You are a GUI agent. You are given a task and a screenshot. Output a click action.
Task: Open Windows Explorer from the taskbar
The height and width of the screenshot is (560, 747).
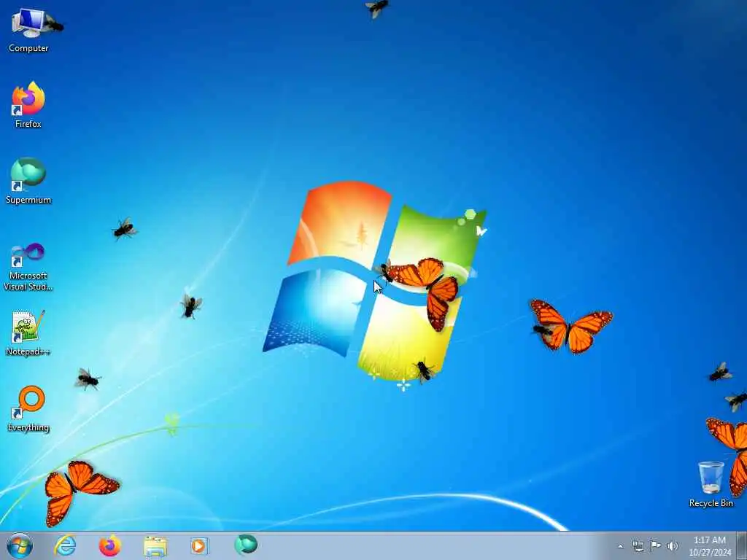[155, 546]
